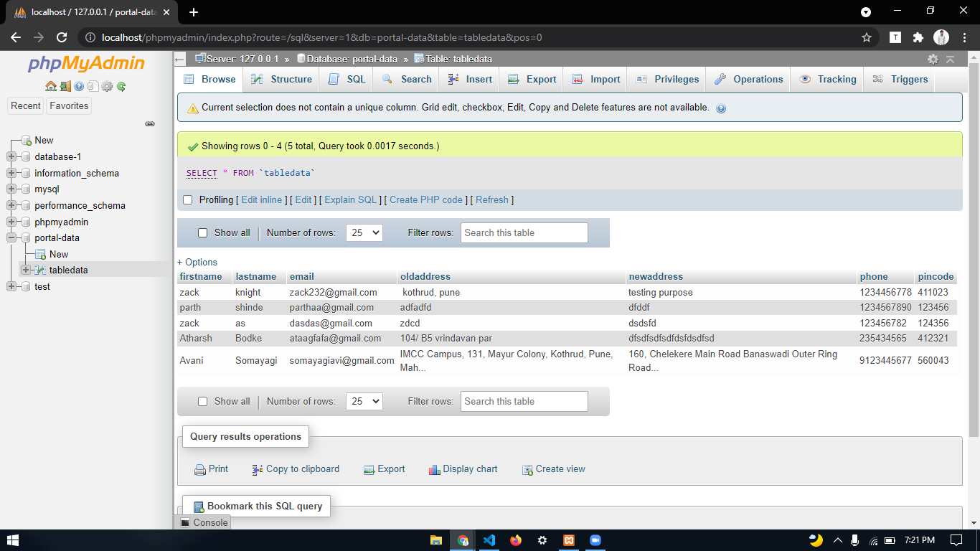Enable the Profiling checkbox
980x551 pixels.
click(x=188, y=200)
